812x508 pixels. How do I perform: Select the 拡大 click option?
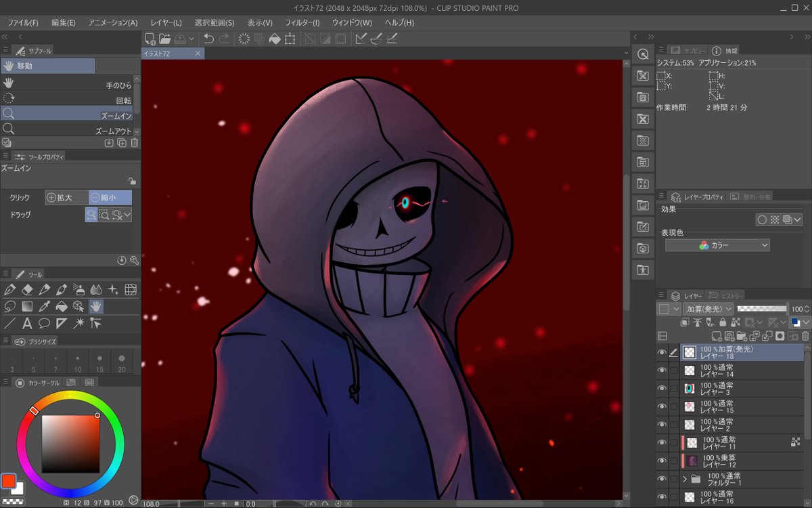tap(66, 197)
